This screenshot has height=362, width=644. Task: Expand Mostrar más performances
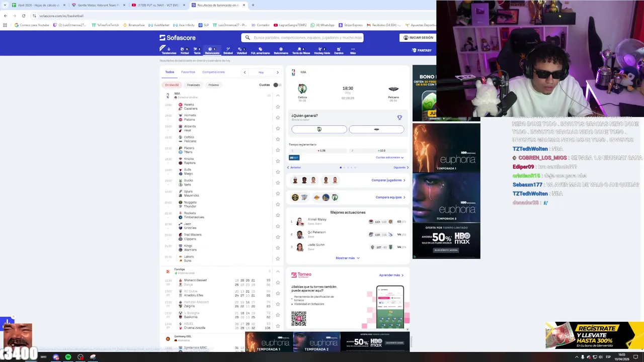348,258
